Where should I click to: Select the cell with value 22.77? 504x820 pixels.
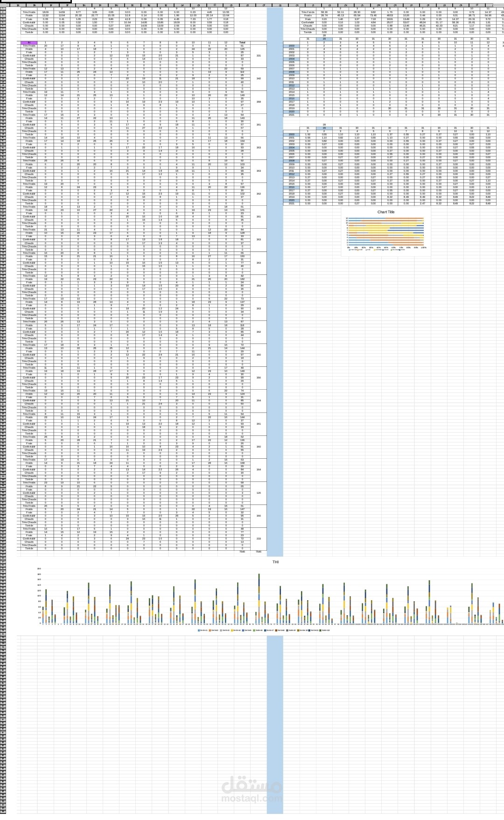[x=95, y=15]
